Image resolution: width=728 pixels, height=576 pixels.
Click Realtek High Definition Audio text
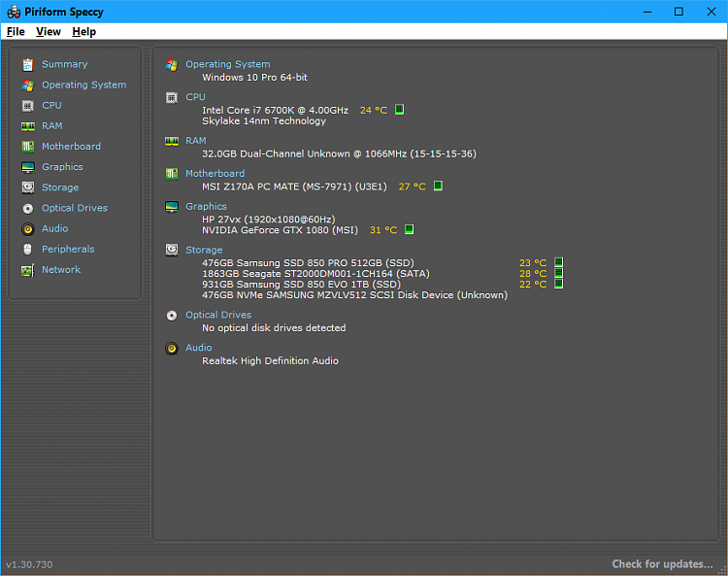[270, 361]
